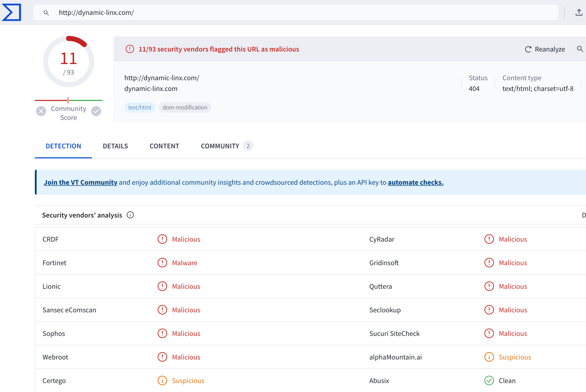Click the magnifier icon beside Reanalyze
The height and width of the screenshot is (392, 586).
pos(580,49)
